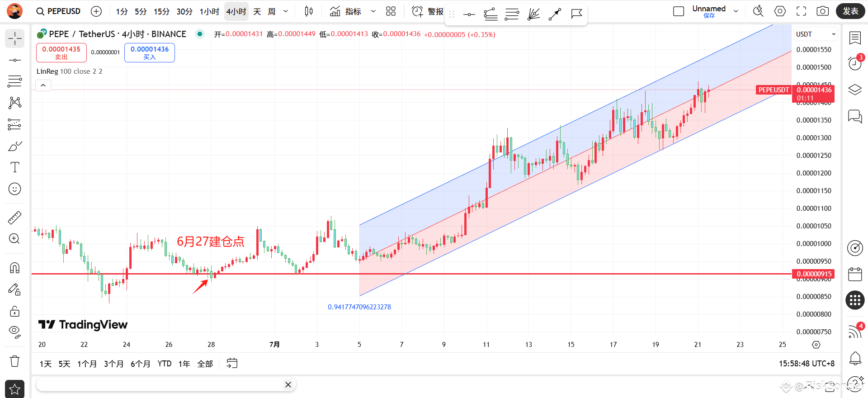The width and height of the screenshot is (868, 398).
Task: Activate the zoom in tool
Action: click(15, 239)
